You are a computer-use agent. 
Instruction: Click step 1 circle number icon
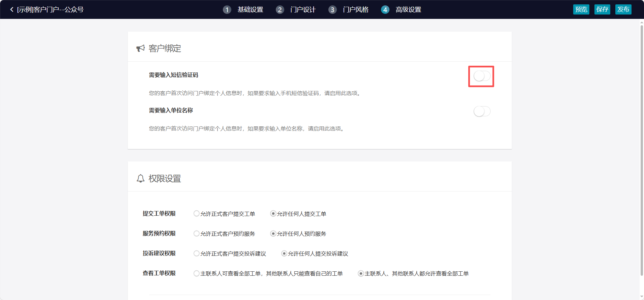(x=227, y=9)
